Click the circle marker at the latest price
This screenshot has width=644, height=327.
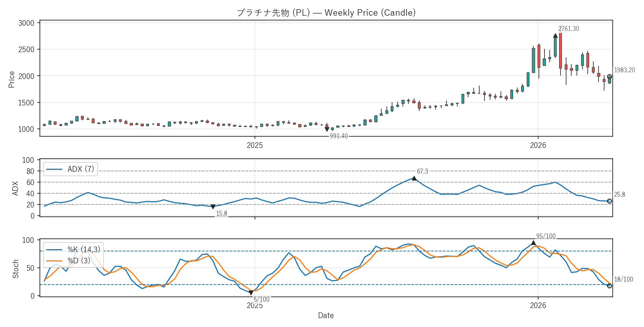pos(609,77)
